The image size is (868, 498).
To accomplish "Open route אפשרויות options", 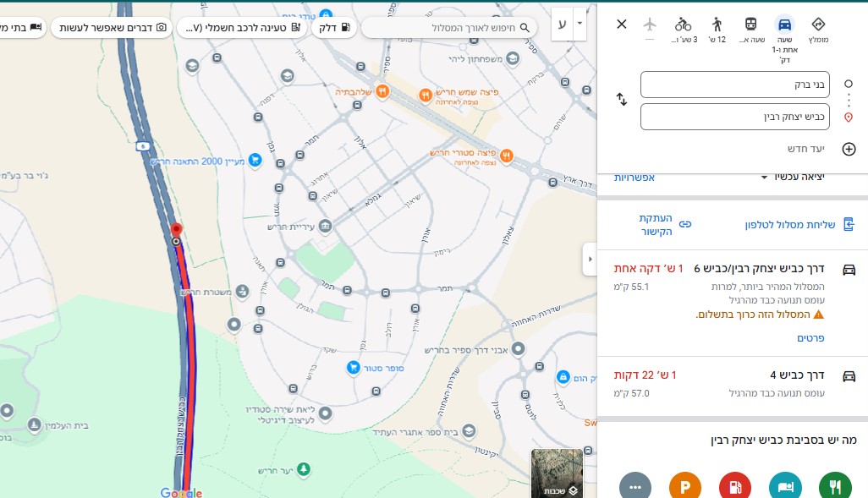I will coord(634,177).
